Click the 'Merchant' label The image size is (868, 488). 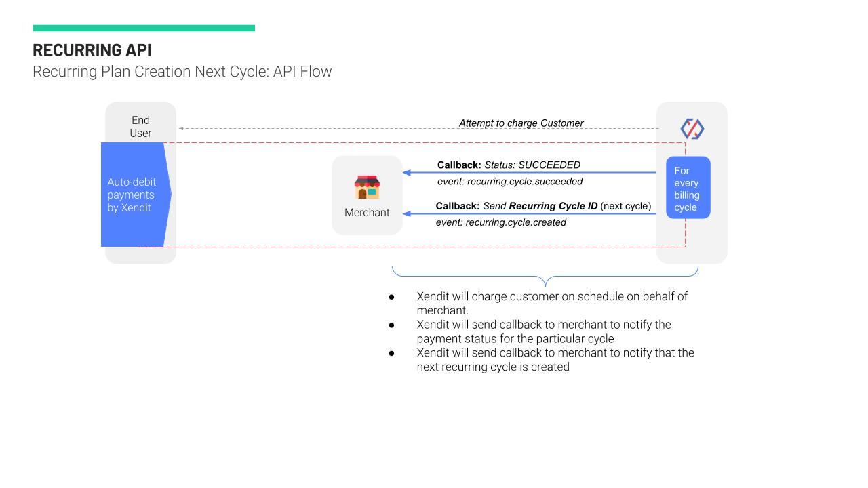tap(367, 212)
